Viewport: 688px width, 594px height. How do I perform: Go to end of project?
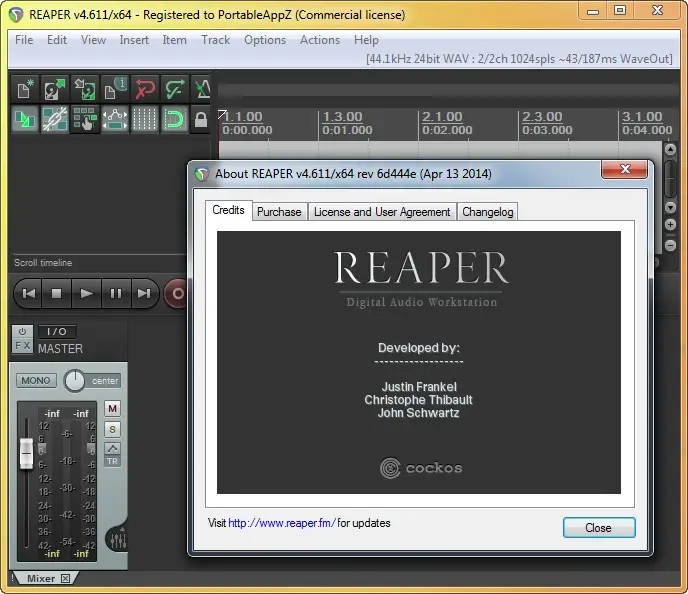coord(144,293)
